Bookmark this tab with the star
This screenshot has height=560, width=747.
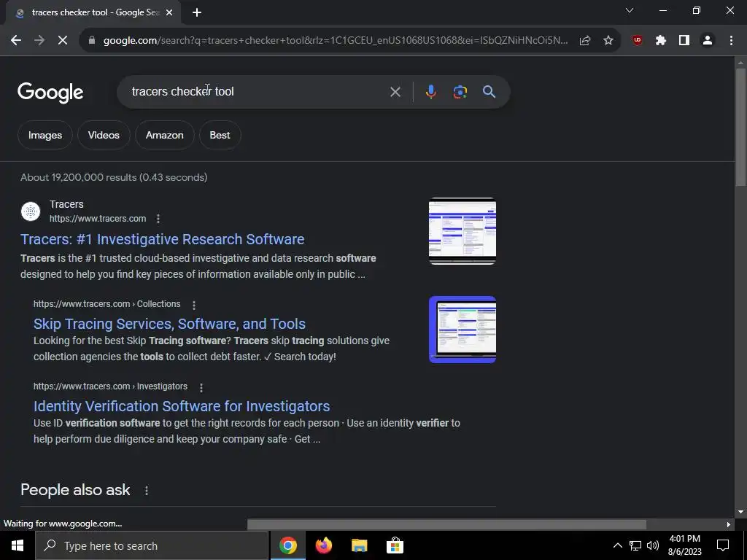[x=608, y=41]
